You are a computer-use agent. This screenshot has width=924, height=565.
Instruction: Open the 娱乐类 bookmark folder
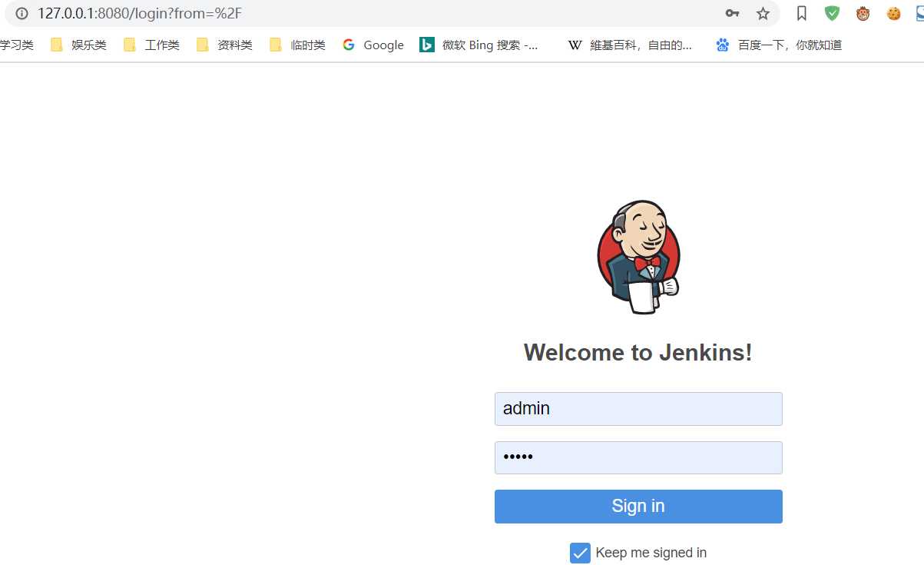tap(78, 45)
